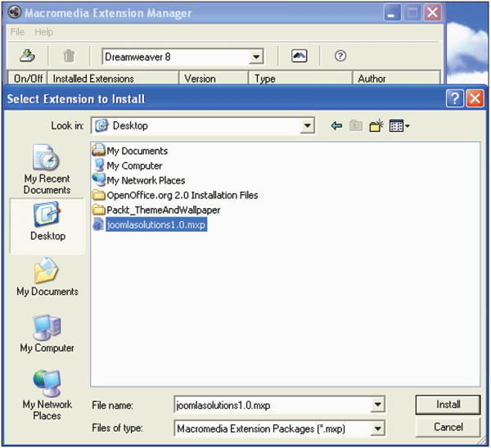
Task: Sort by Version column header
Action: click(x=214, y=78)
